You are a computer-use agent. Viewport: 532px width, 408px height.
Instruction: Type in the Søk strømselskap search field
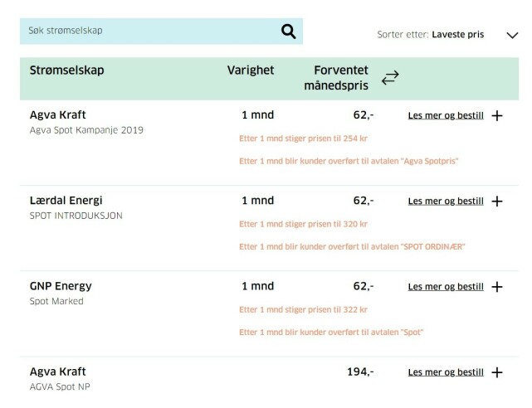tap(149, 32)
